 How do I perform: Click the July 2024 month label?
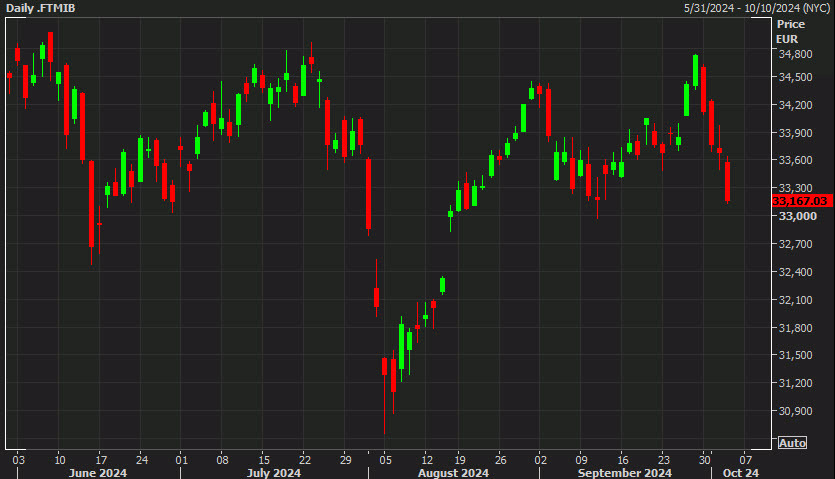pos(274,472)
